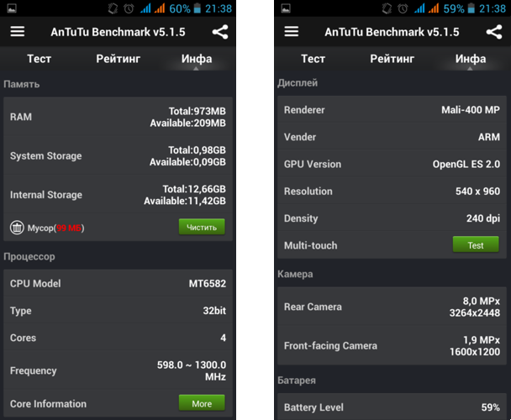Tap Type 32bit row

118,311
